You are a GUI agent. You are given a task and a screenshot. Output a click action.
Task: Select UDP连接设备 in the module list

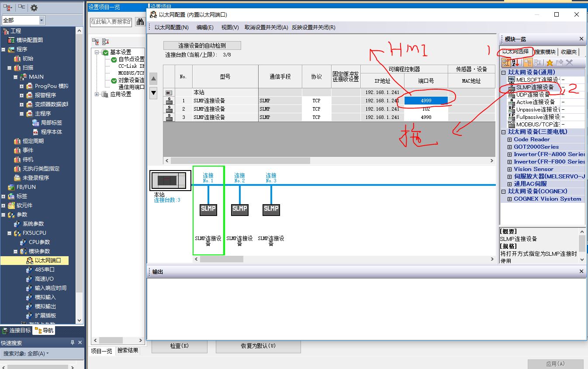click(533, 94)
